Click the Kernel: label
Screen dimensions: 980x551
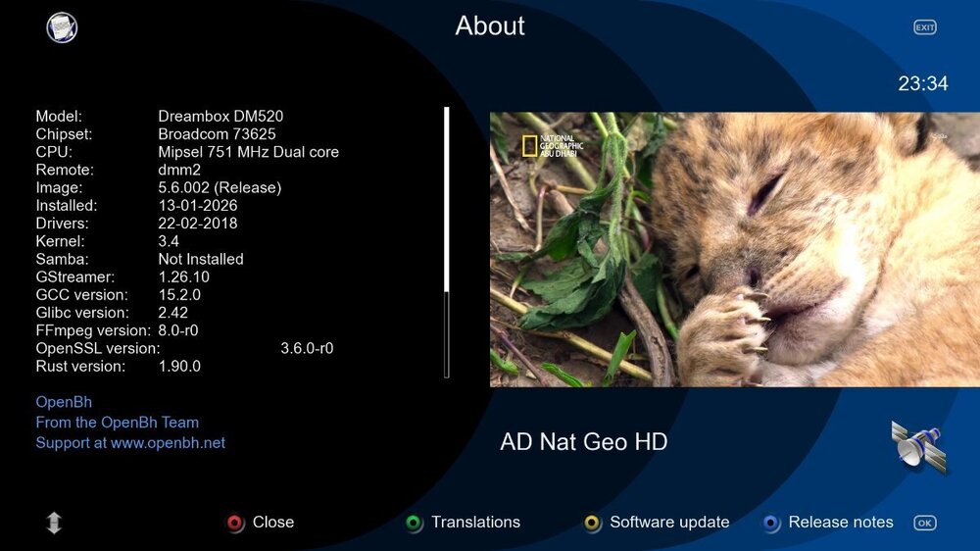click(x=60, y=241)
